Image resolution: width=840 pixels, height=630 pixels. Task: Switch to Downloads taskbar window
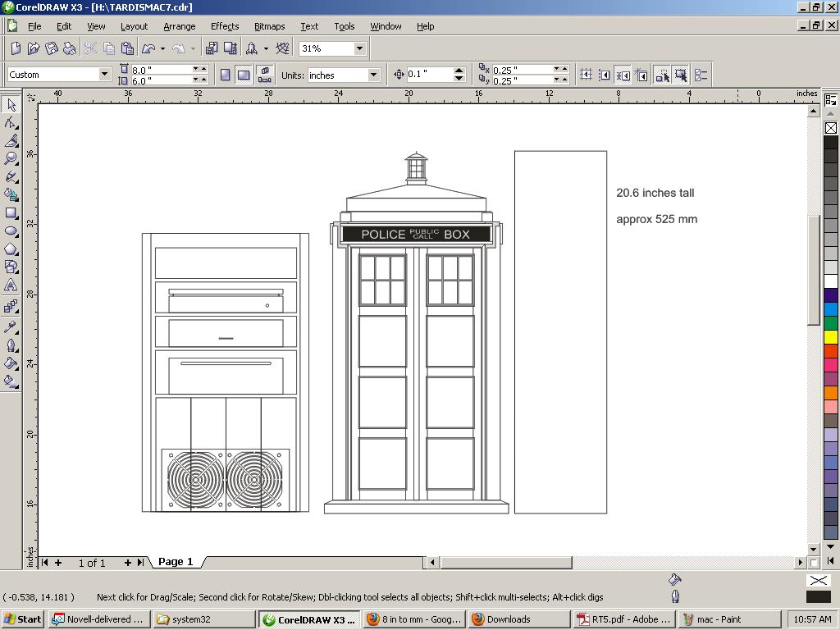[518, 619]
